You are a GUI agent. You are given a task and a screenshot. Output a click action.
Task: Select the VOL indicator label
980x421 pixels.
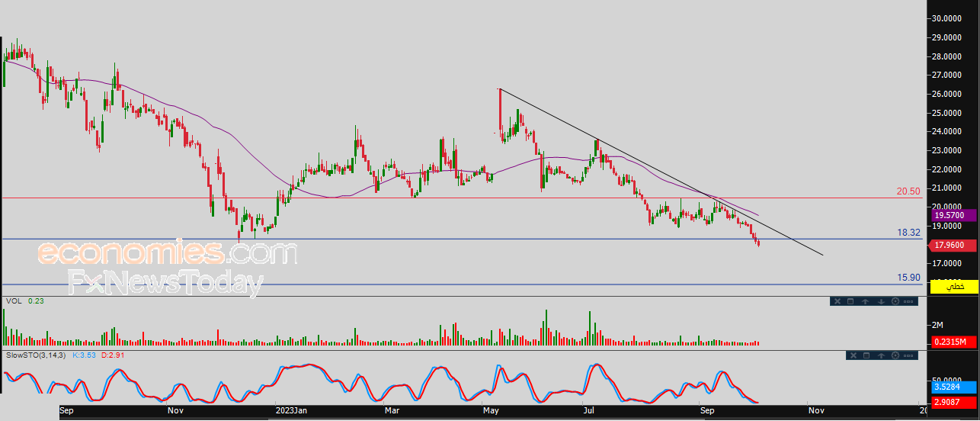coord(12,301)
